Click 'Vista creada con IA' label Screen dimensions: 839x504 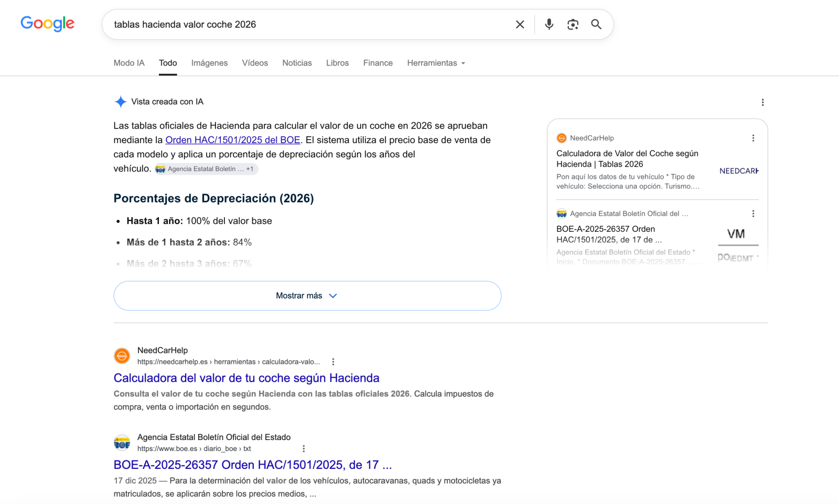coord(167,102)
